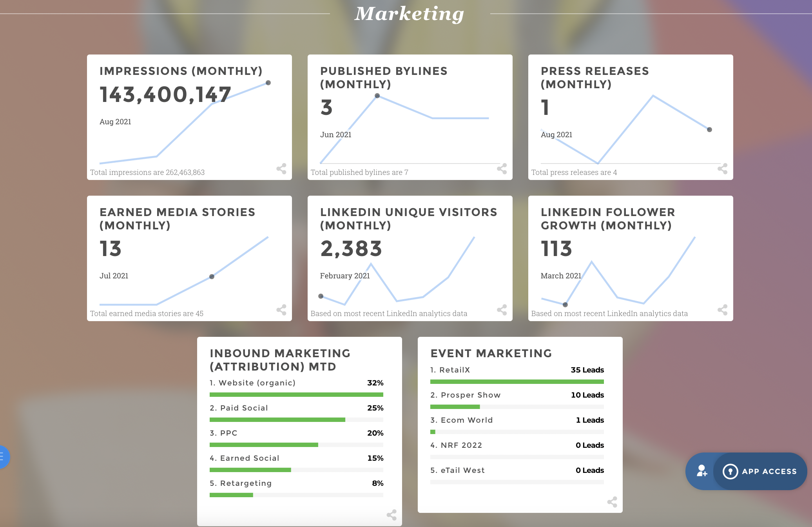Click share icon on Earned Media Stories card
The width and height of the screenshot is (812, 527).
pyautogui.click(x=281, y=310)
